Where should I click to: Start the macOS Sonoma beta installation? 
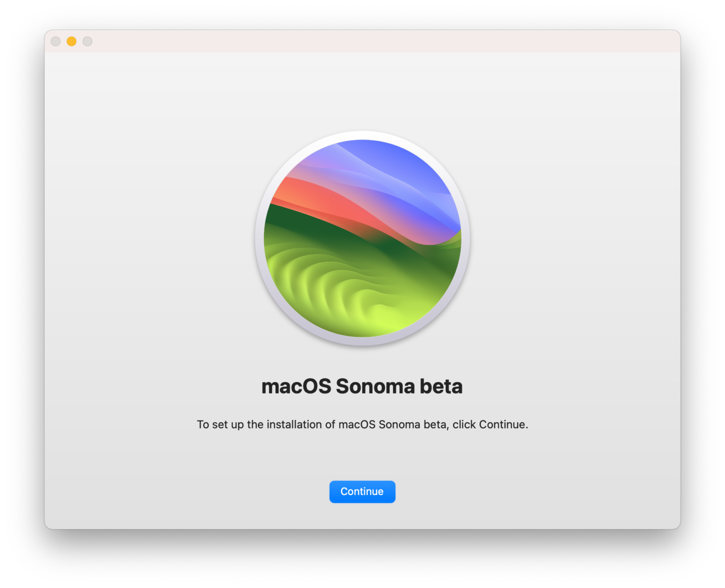click(x=362, y=491)
